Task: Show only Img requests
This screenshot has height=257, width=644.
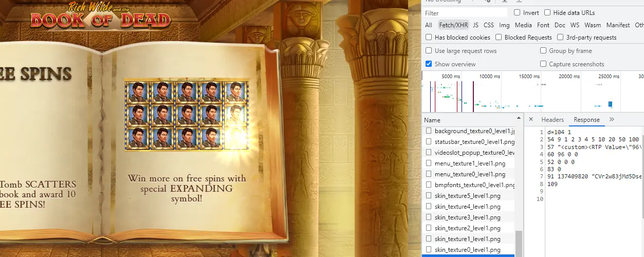Action: 504,25
